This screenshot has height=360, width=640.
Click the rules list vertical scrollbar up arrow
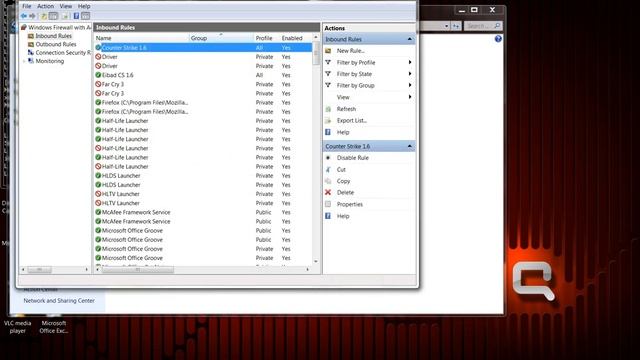(316, 38)
